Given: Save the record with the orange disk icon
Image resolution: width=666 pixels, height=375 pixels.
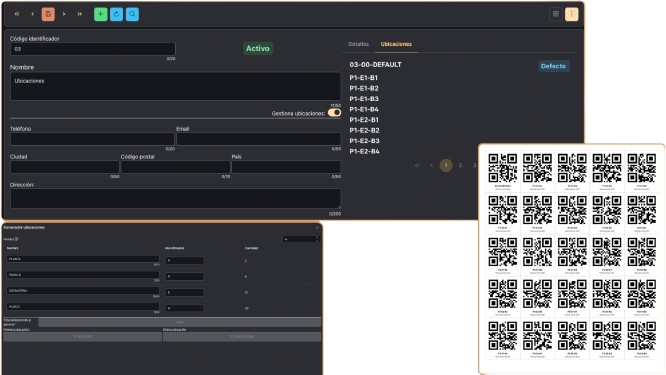Looking at the screenshot, I should tap(48, 14).
